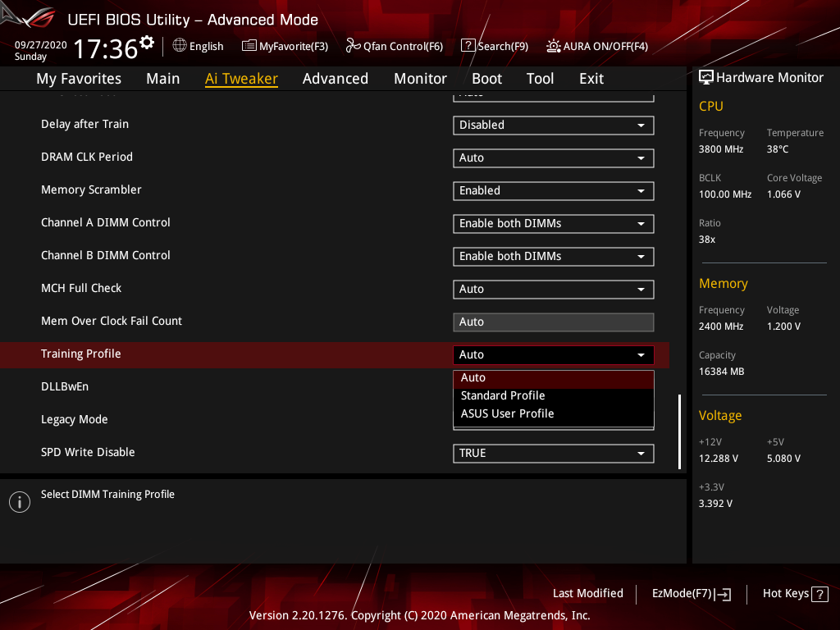Select the DLLBwEn setting label
The width and height of the screenshot is (840, 630).
click(65, 387)
